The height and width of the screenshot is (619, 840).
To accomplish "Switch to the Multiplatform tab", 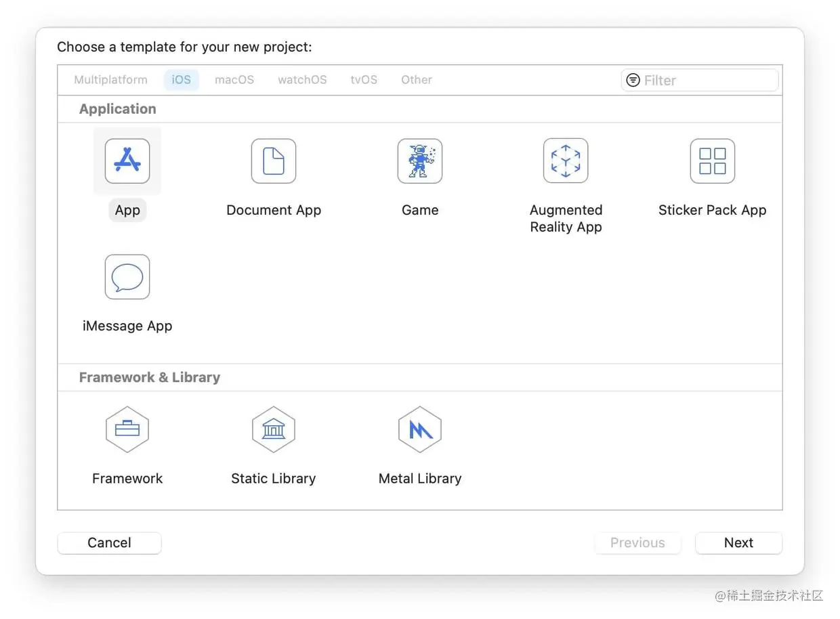I will [110, 80].
